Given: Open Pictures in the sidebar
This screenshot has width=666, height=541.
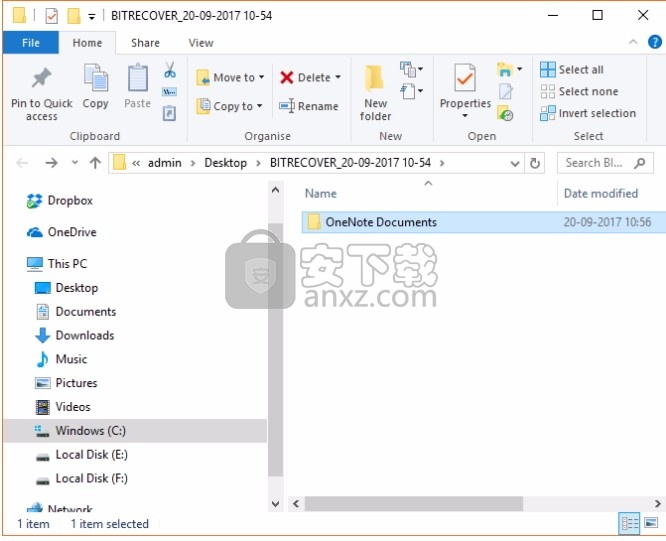Looking at the screenshot, I should (66, 383).
